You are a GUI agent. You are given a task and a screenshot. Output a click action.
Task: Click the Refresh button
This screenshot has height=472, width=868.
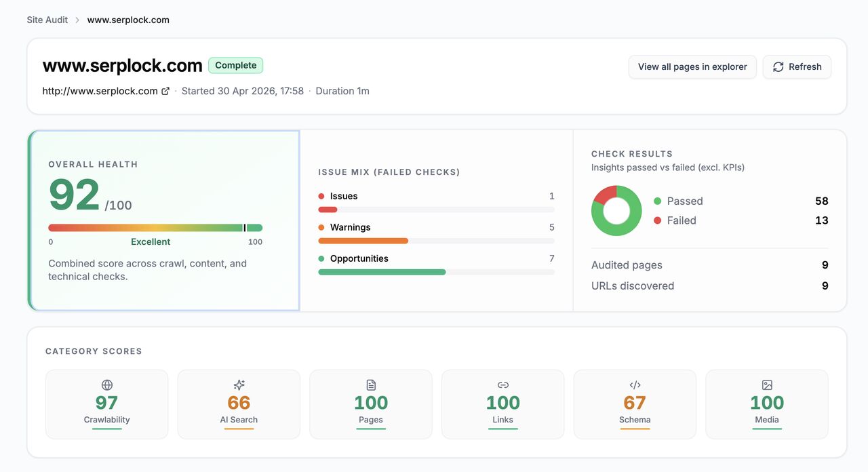pyautogui.click(x=797, y=66)
